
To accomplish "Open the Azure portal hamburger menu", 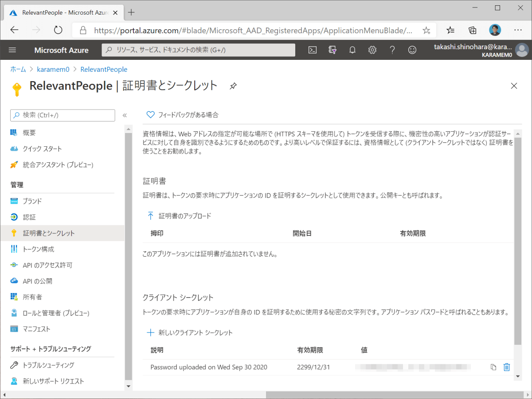I will (12, 50).
